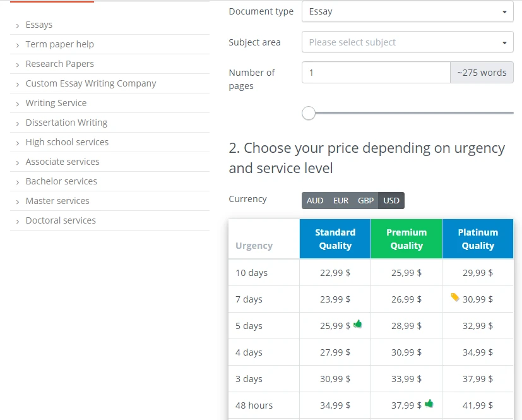Open the Subject area dropdown
Screen dimensions: 522x420
[407, 42]
